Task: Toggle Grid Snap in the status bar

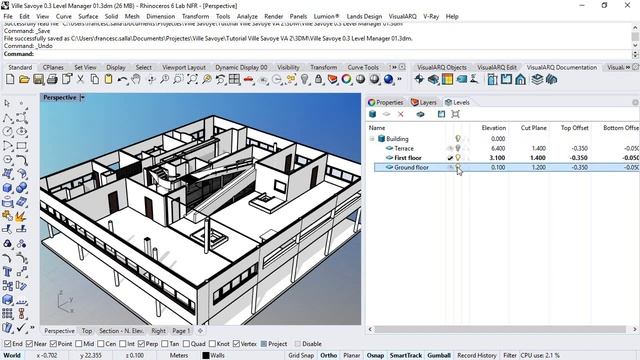Action: (x=301, y=356)
